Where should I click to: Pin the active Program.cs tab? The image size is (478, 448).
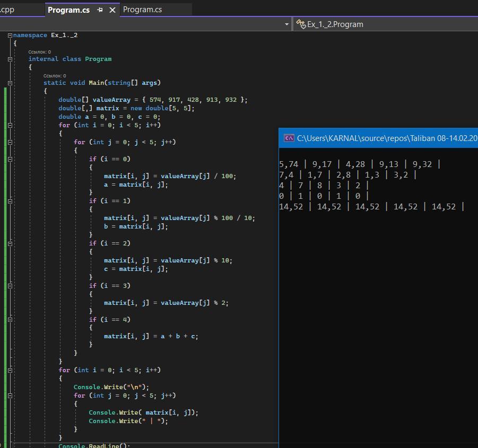[x=100, y=10]
